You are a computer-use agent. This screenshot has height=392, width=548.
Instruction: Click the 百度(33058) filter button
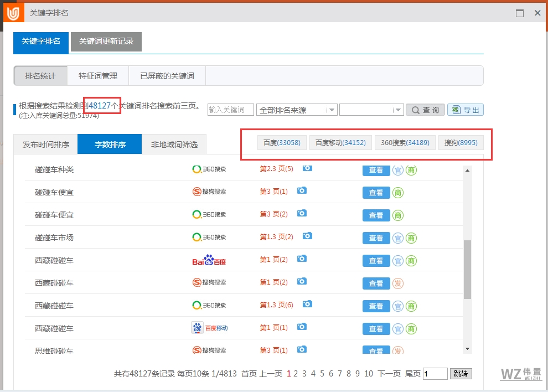[x=282, y=142]
